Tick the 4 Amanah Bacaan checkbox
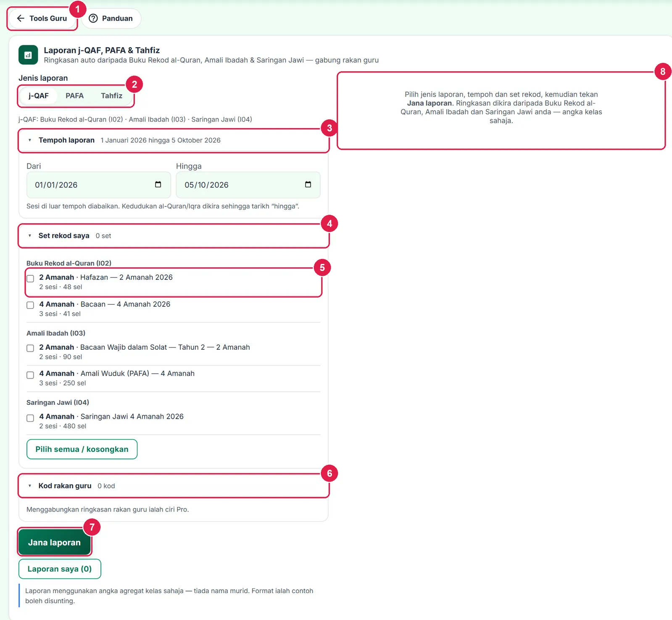Screen dimensions: 672x620 [30, 305]
